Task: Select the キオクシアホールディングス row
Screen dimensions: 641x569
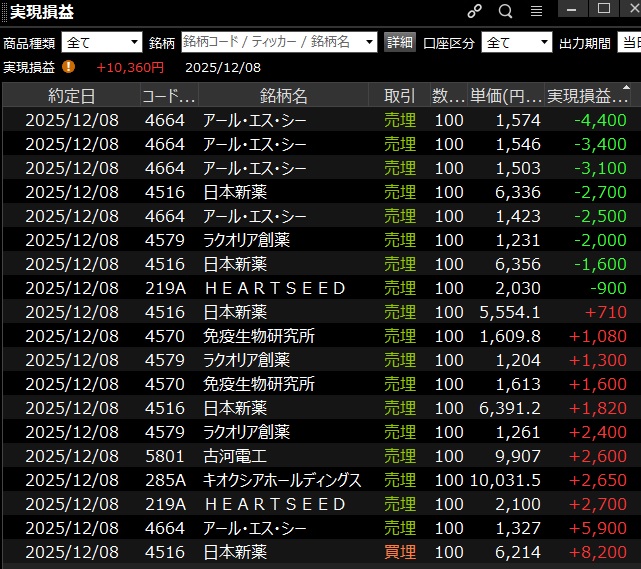Action: [320, 480]
